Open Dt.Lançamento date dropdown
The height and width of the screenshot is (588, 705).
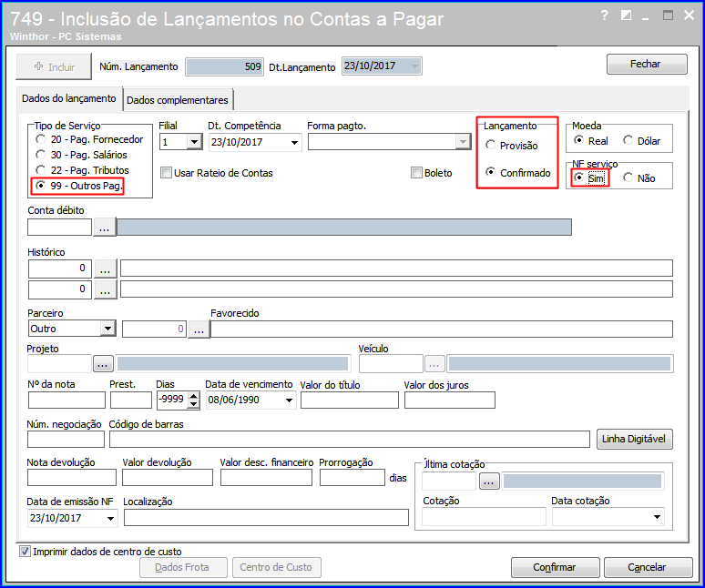click(414, 66)
